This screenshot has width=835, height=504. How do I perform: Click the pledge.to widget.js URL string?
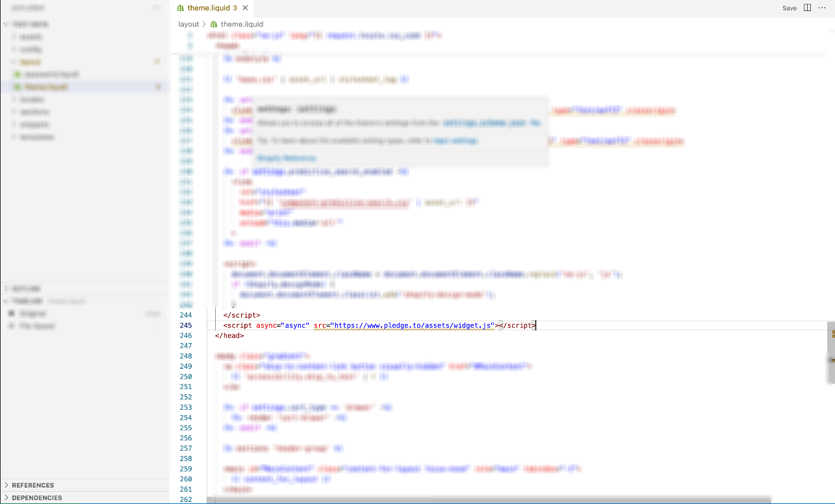(x=413, y=325)
